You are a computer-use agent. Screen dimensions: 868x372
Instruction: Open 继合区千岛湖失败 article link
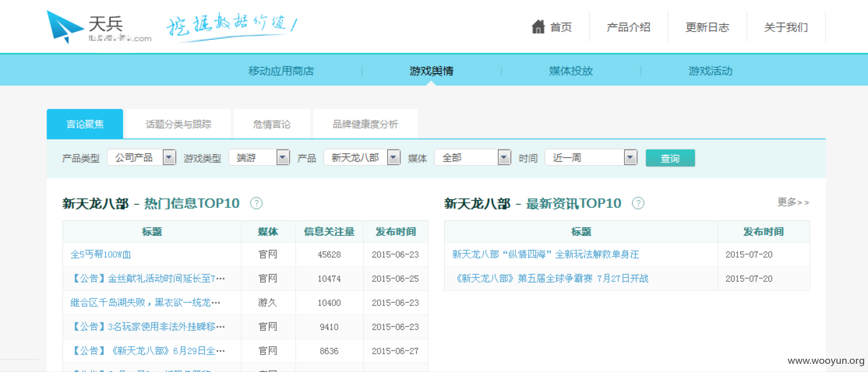[145, 303]
